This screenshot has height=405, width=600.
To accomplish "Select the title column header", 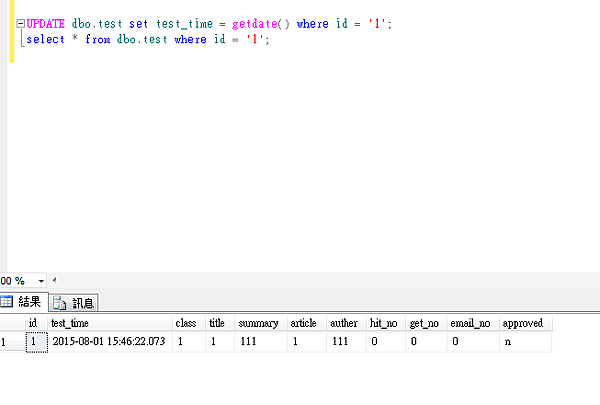I will click(x=220, y=323).
